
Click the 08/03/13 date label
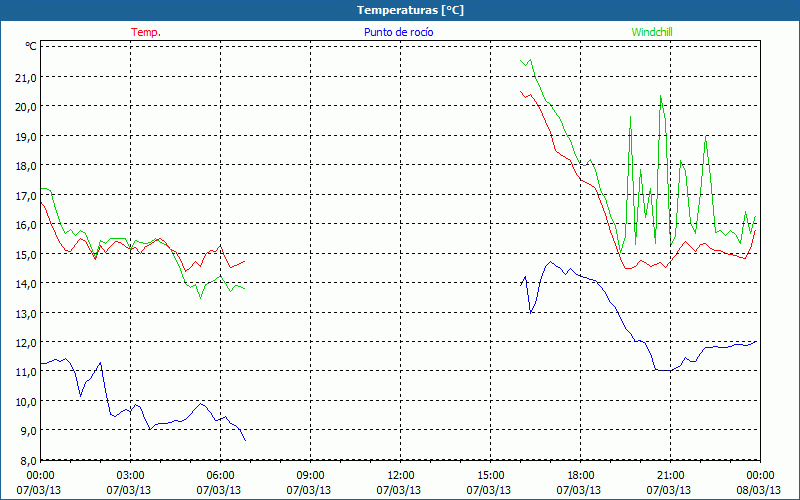(759, 490)
